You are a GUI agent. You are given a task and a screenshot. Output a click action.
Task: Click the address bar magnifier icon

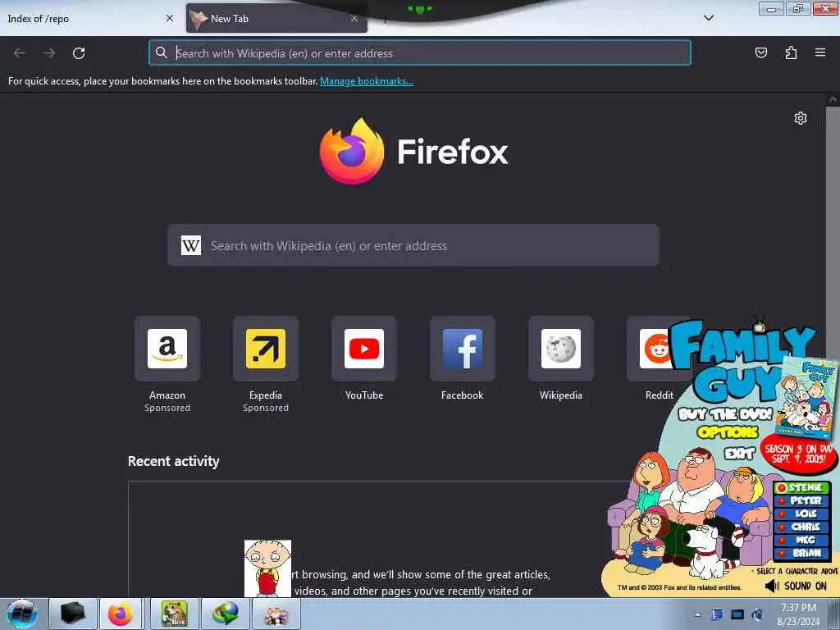162,52
